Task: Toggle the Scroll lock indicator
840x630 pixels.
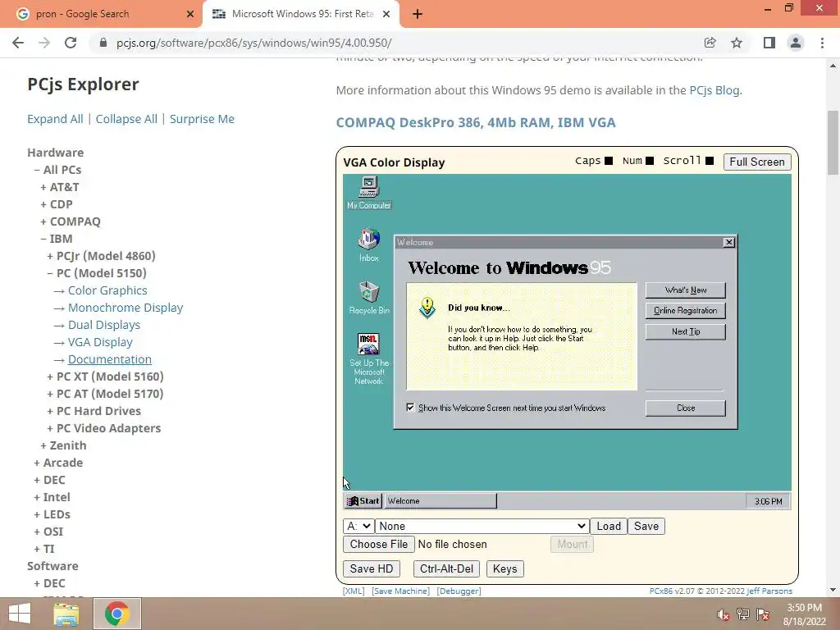Action: pos(710,161)
